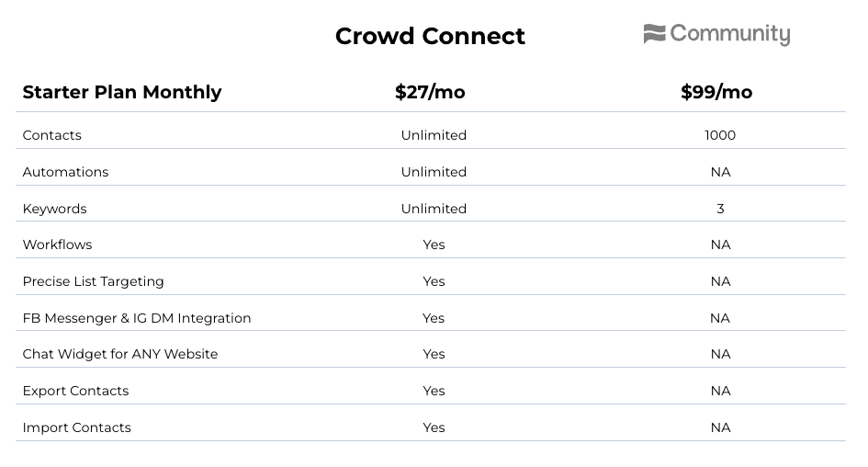Select the Precise List Targeting label

coord(93,281)
